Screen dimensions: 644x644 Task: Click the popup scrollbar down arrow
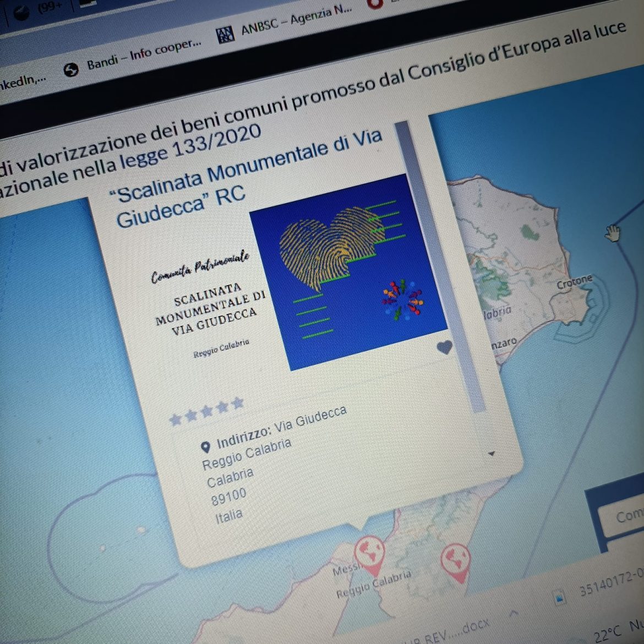point(492,454)
